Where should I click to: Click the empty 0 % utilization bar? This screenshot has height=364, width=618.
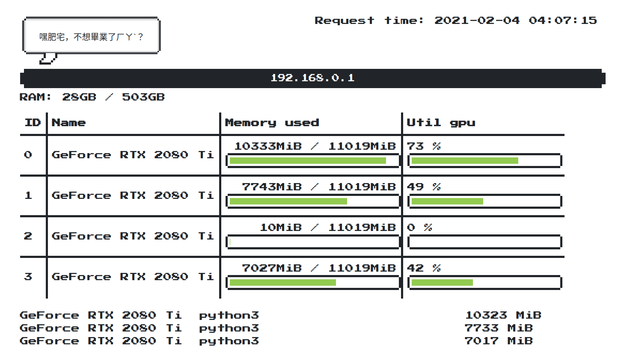coord(485,242)
